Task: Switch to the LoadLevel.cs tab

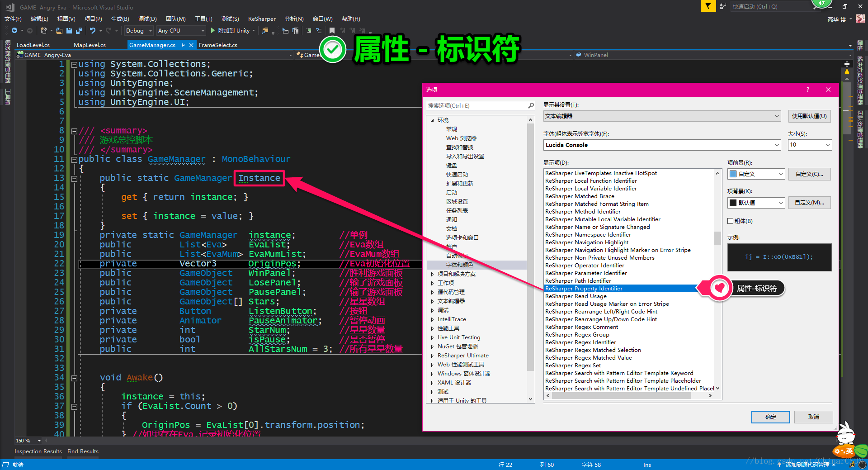Action: point(33,45)
